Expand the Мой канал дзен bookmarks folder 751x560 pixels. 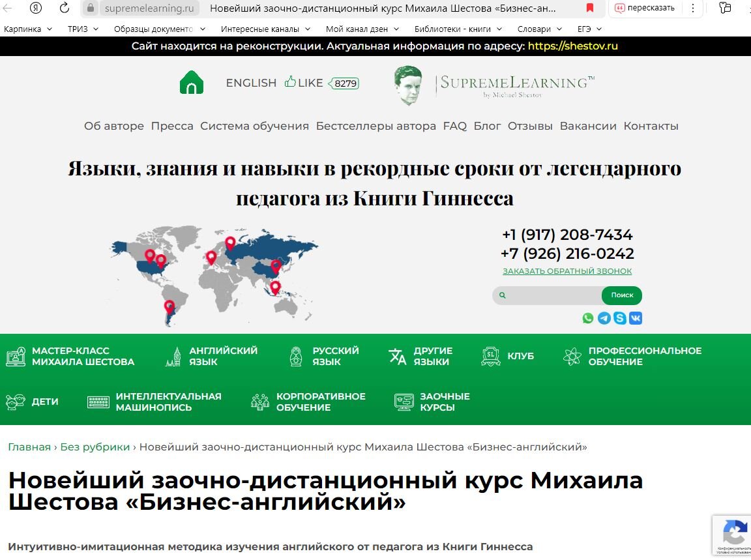[x=362, y=29]
